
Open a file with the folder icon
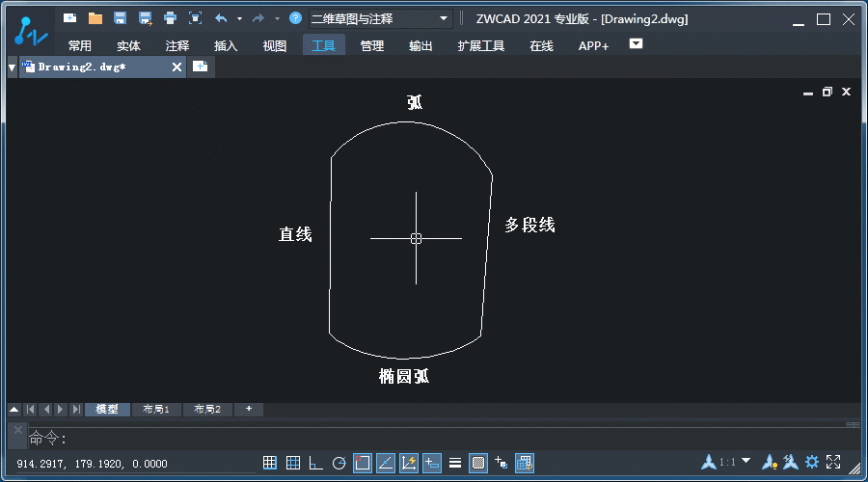pyautogui.click(x=95, y=18)
